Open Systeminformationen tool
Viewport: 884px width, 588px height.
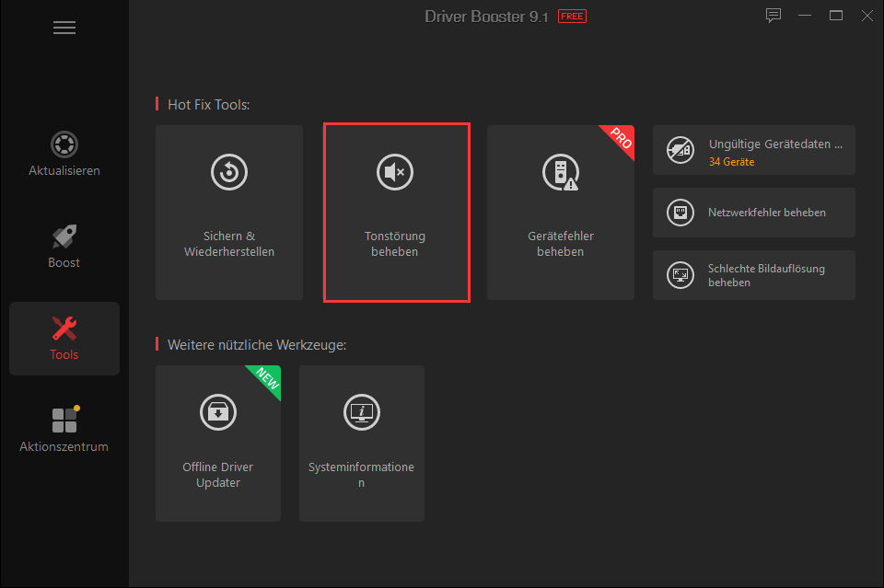point(362,444)
